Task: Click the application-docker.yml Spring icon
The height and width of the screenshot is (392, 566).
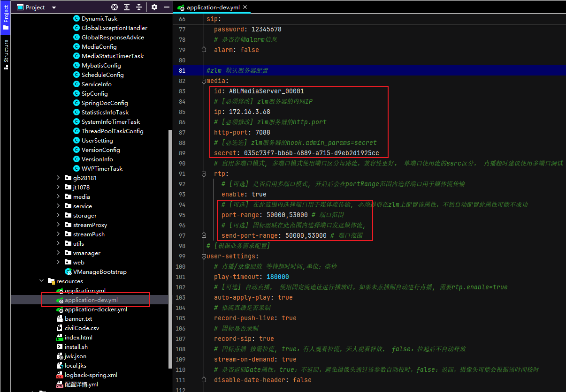Action: (60, 309)
